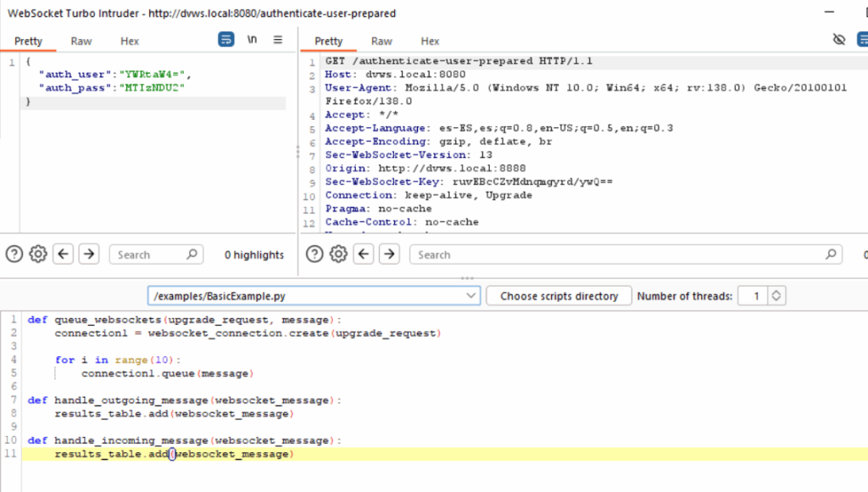The height and width of the screenshot is (492, 868).
Task: Click the Host header line
Action: coord(395,75)
